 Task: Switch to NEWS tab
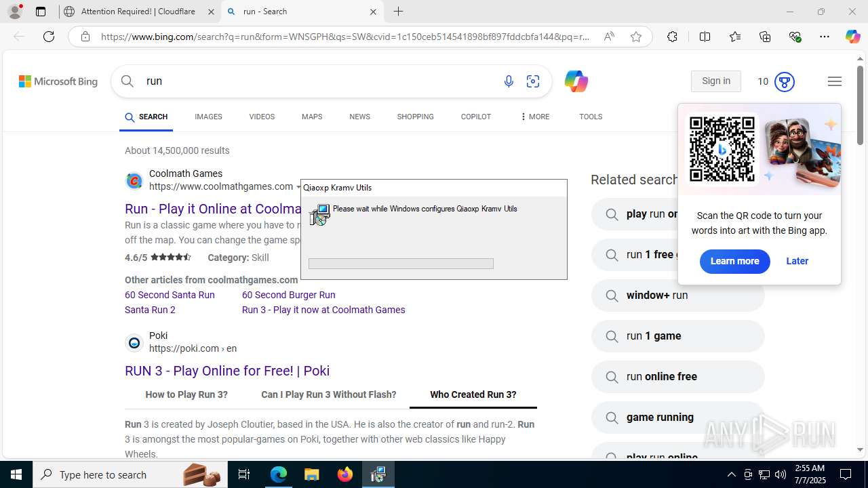[359, 117]
